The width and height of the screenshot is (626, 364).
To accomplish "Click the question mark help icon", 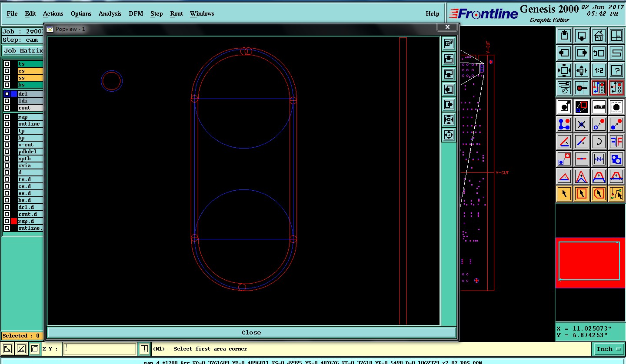I will (616, 70).
